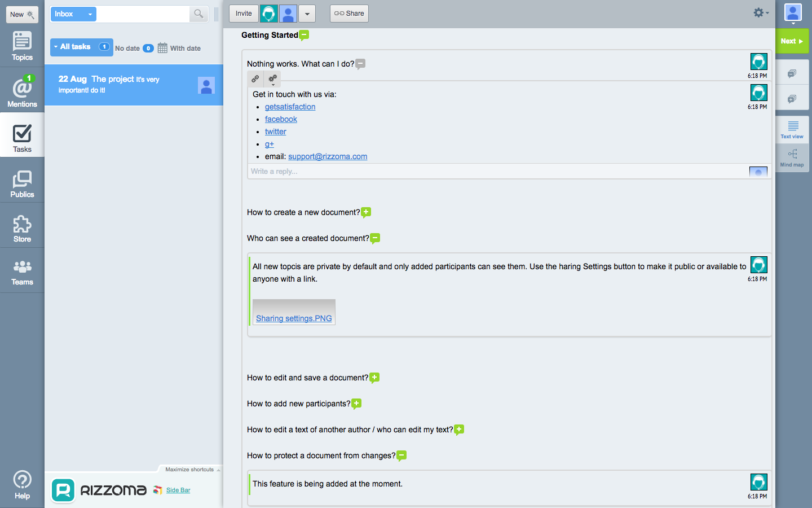Click the lower comment bubble icon on right panel

[x=792, y=99]
